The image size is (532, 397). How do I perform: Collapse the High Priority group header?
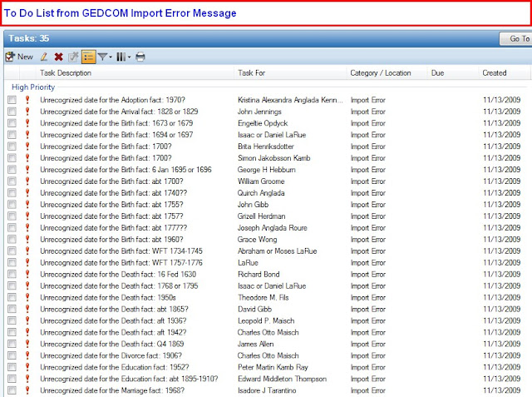pos(33,87)
